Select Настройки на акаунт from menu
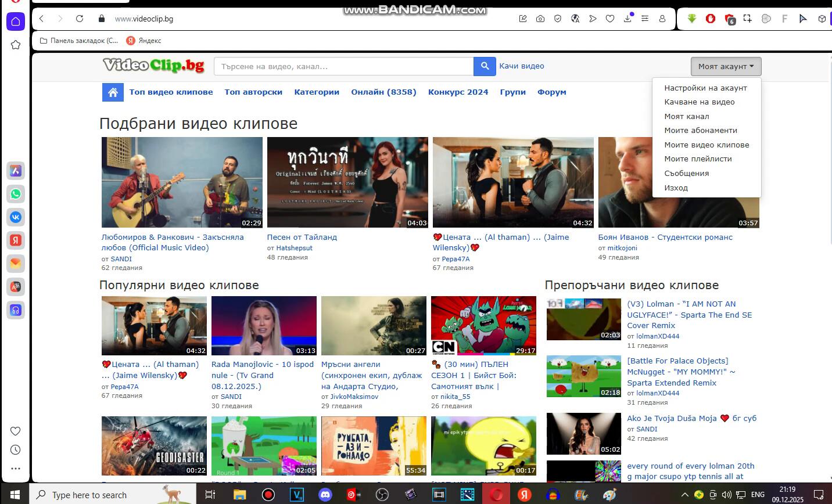This screenshot has height=504, width=832. 705,88
